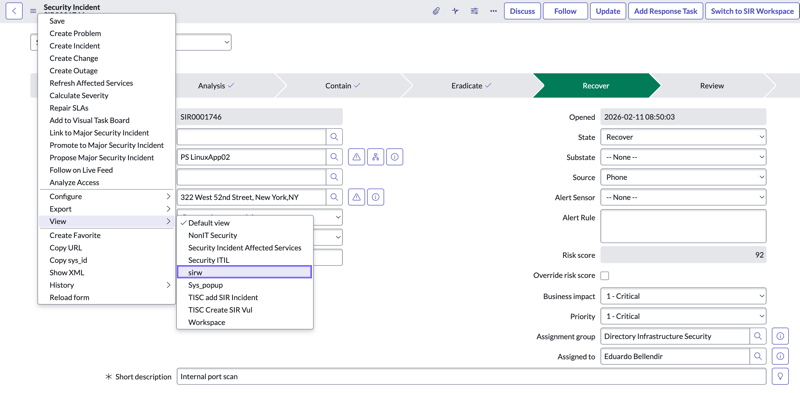
Task: Open Assigned to lookup search icon
Action: pyautogui.click(x=758, y=356)
